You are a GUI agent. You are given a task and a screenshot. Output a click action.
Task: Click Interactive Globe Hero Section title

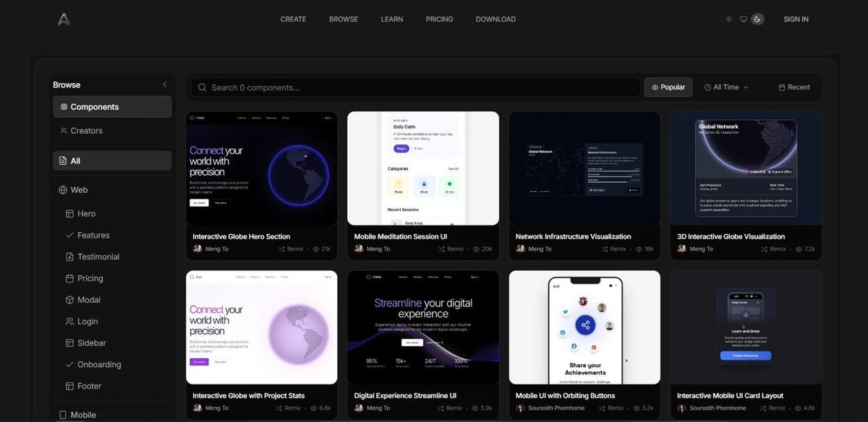click(242, 237)
